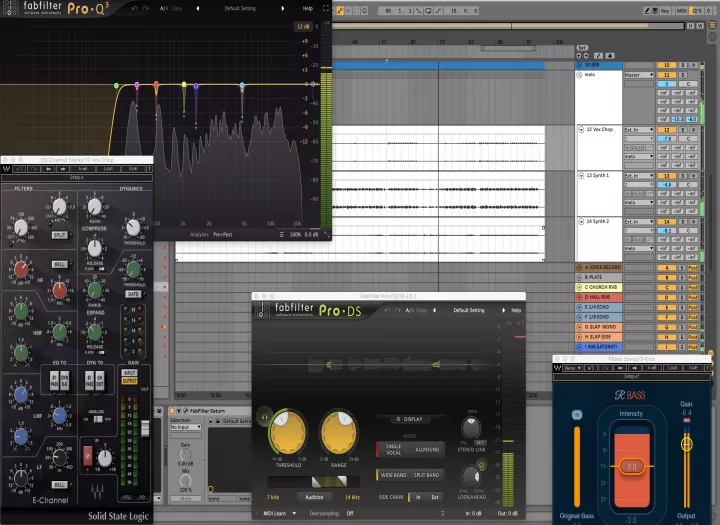
Task: Toggle Post button on C CHURCH RVB return
Action: pos(692,288)
